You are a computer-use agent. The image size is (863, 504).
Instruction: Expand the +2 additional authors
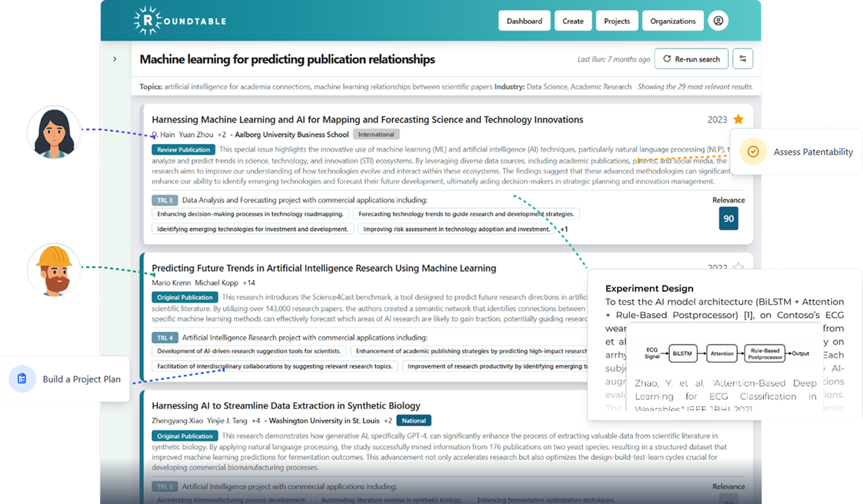coord(221,134)
